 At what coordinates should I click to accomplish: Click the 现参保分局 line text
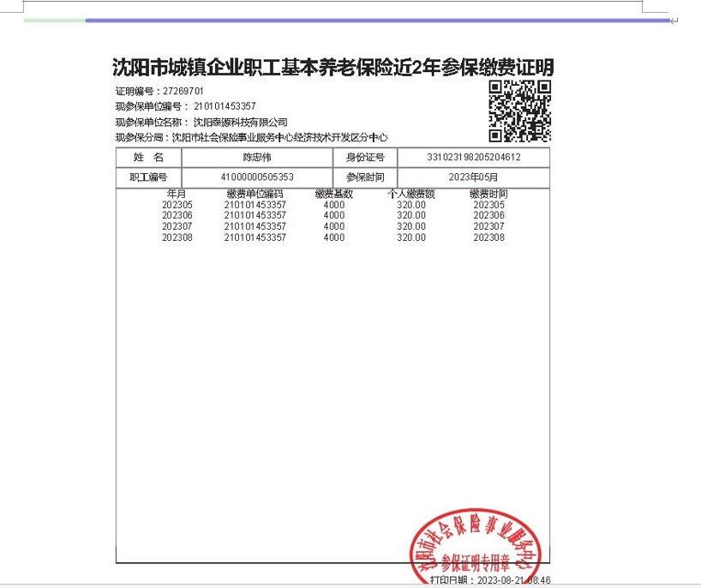251,137
